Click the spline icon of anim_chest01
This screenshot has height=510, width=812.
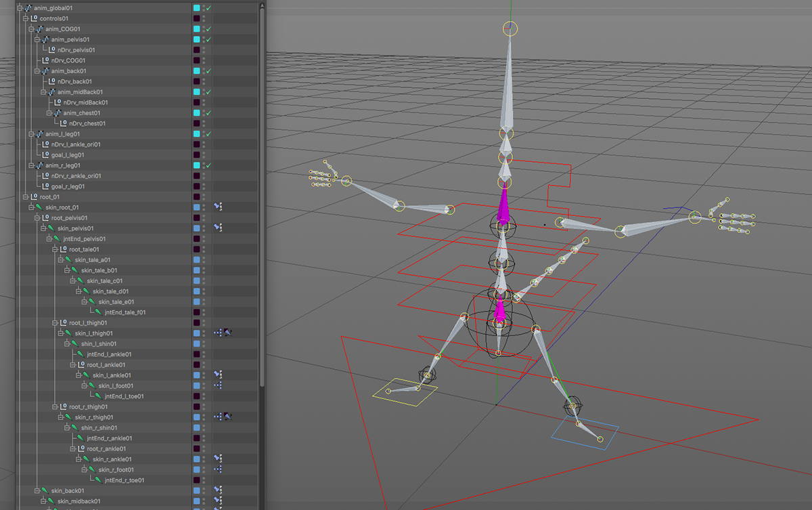[58, 113]
